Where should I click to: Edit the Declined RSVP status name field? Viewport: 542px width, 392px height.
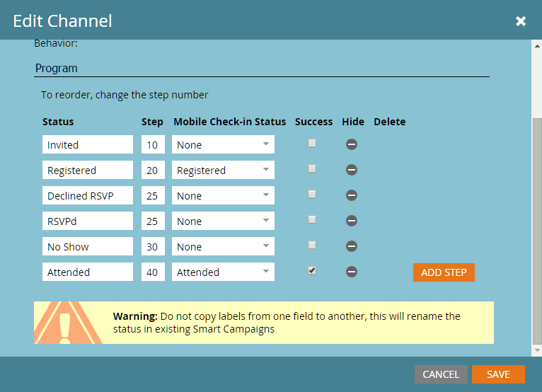tap(88, 195)
